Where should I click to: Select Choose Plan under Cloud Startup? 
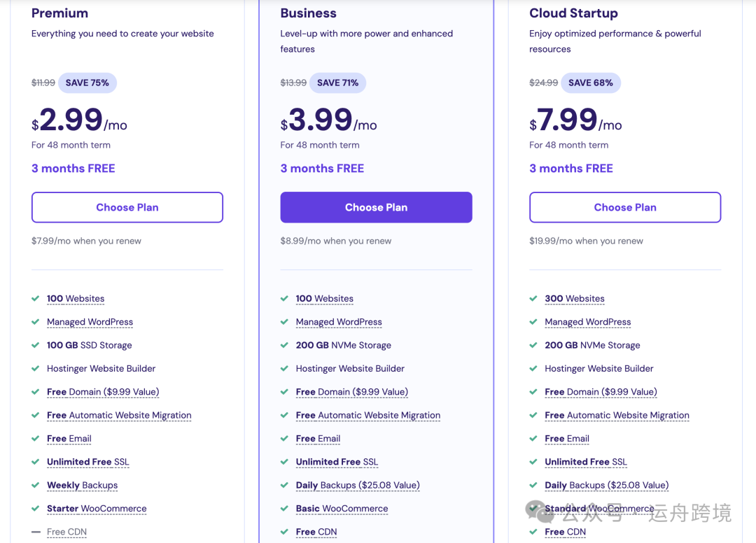tap(625, 207)
